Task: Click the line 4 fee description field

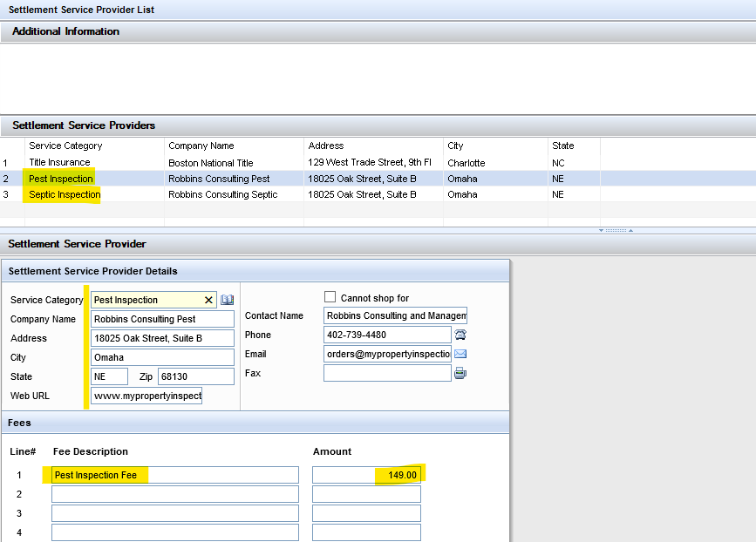Action: point(175,532)
